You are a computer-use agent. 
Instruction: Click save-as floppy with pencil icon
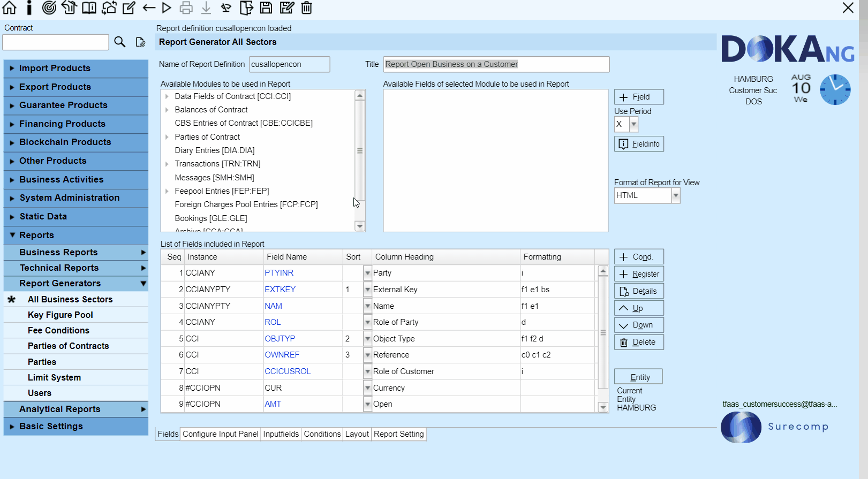[287, 7]
